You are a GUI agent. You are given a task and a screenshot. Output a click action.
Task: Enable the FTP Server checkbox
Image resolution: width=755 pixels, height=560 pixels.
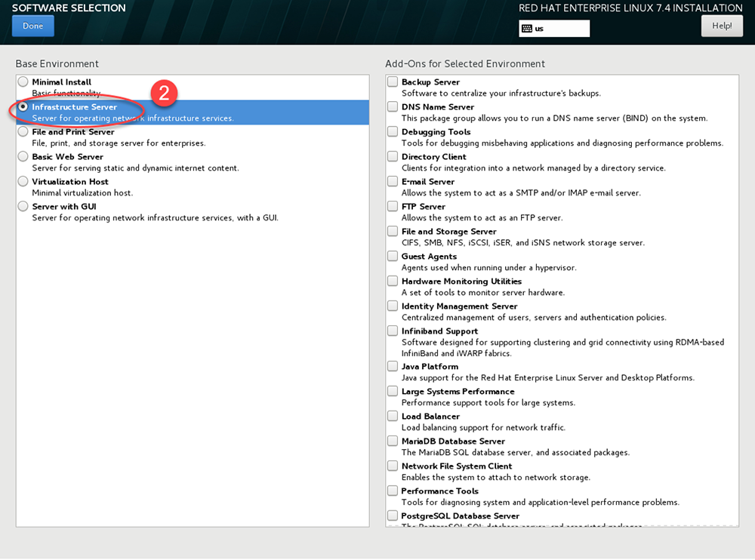coord(393,206)
